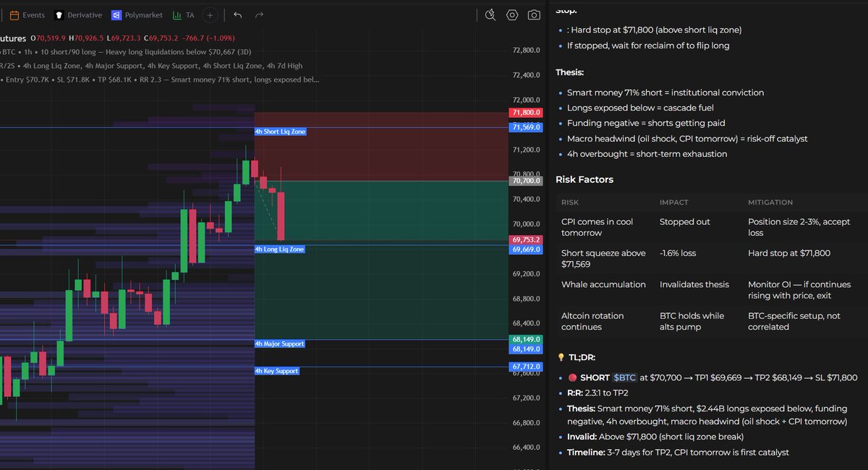868x470 pixels.
Task: Open the Derivative tab
Action: point(80,14)
